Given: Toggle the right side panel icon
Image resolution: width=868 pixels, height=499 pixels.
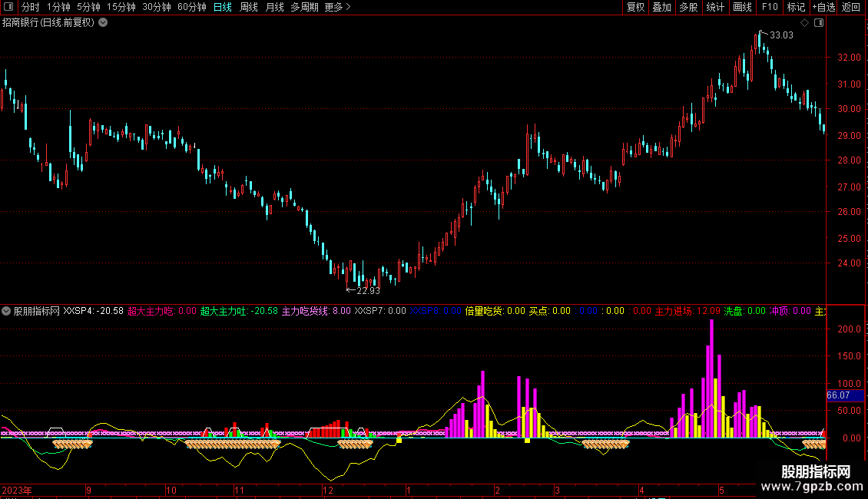Looking at the screenshot, I should (819, 22).
